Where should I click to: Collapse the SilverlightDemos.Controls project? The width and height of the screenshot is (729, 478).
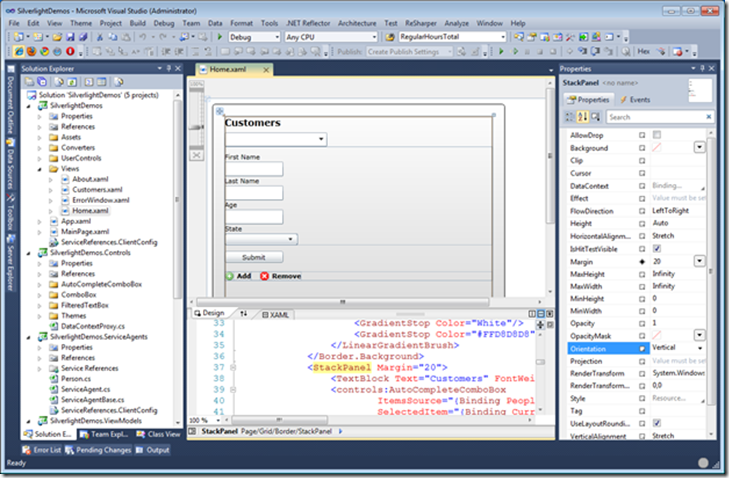coord(29,253)
